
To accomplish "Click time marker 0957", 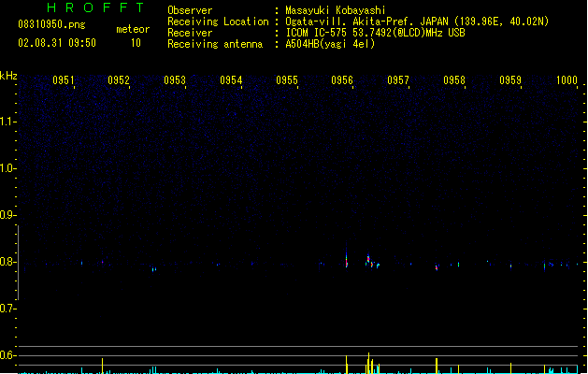I will 398,80.
